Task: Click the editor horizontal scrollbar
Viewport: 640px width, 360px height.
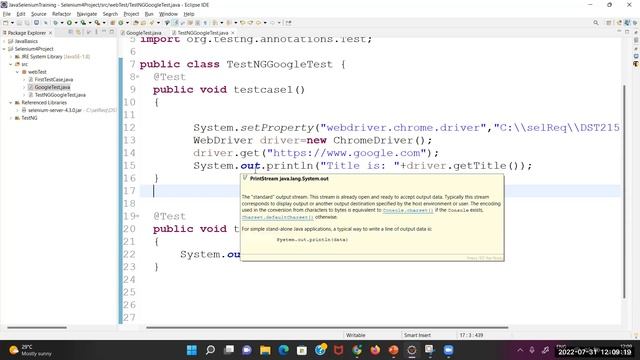Action: (x=327, y=327)
